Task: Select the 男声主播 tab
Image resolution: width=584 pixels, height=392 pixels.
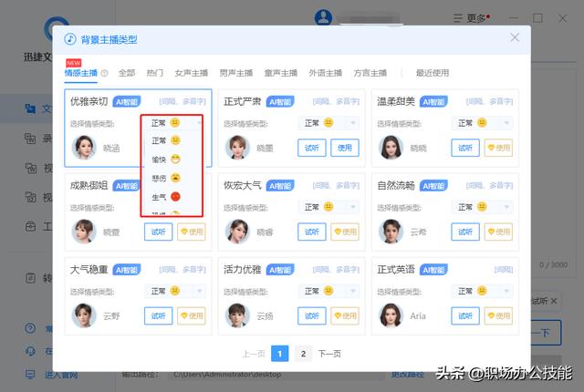Action: [236, 73]
